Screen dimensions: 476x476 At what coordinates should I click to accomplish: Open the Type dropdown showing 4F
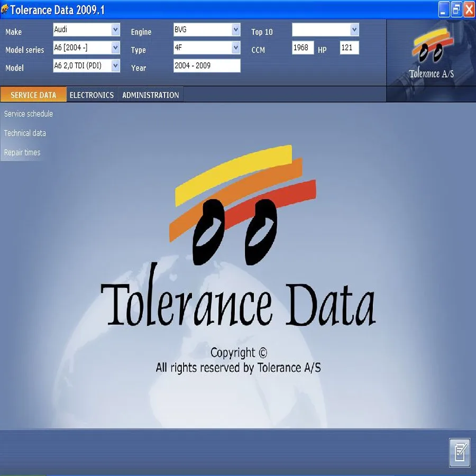pyautogui.click(x=236, y=48)
